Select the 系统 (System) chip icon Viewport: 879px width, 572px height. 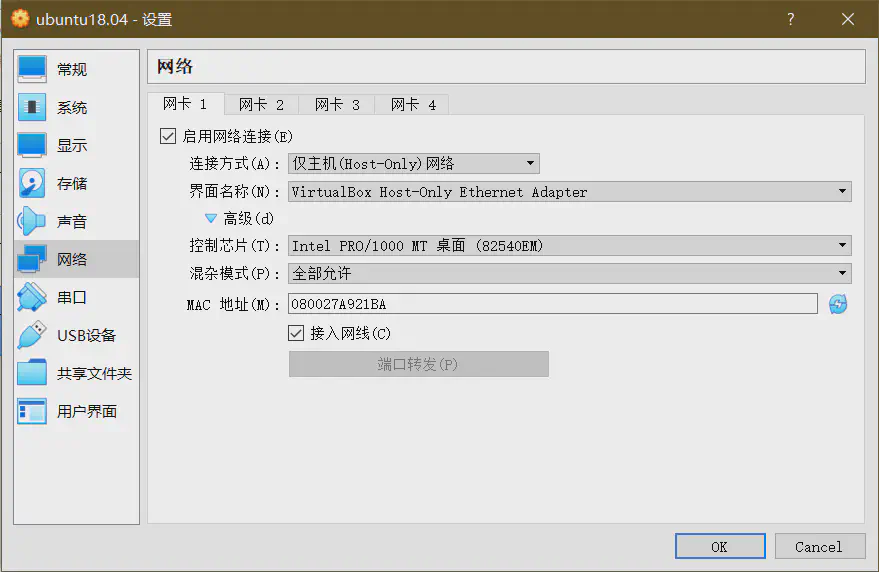(32, 107)
